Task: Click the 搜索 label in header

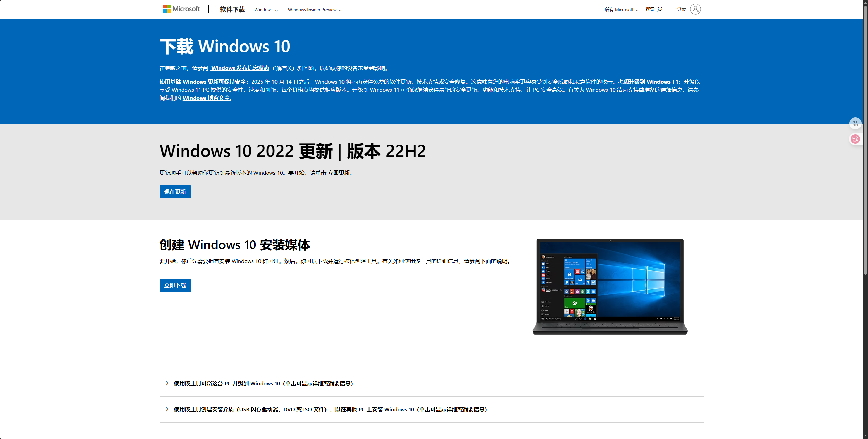Action: coord(650,9)
